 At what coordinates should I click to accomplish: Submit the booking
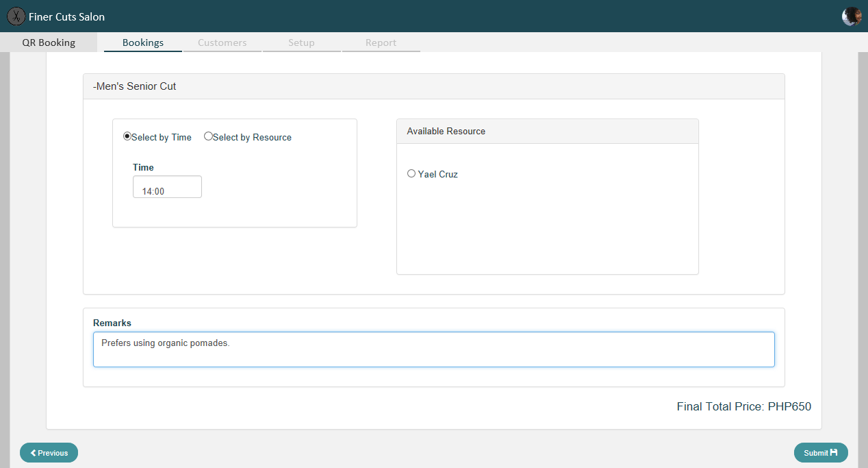click(821, 453)
